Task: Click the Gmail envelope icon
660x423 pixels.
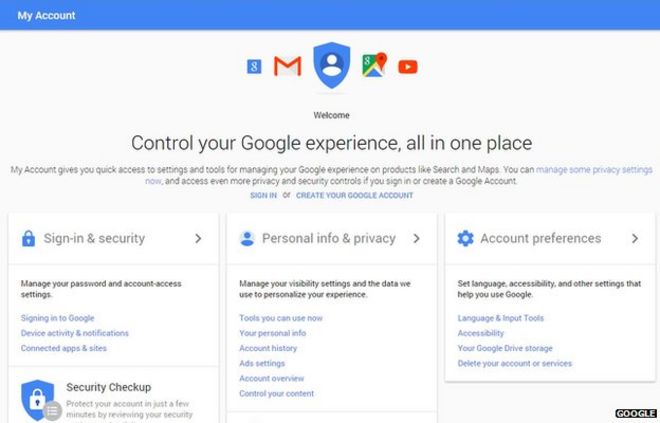Action: tap(288, 67)
